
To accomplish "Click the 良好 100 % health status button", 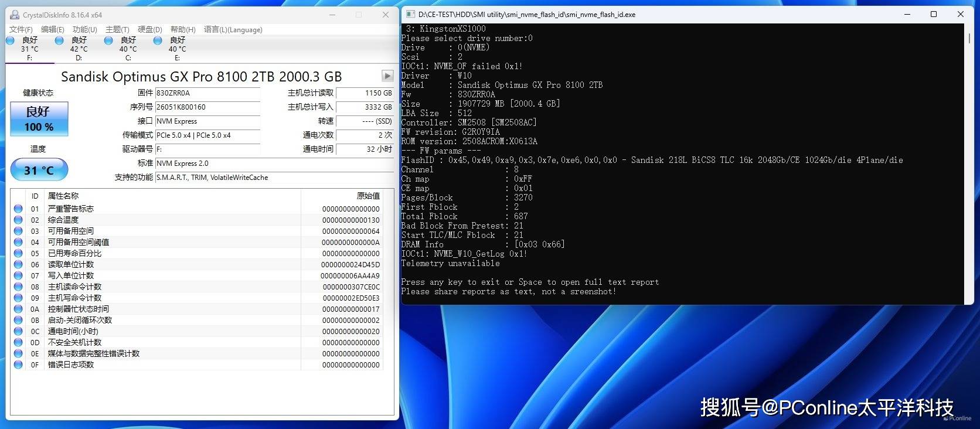I will click(x=39, y=119).
